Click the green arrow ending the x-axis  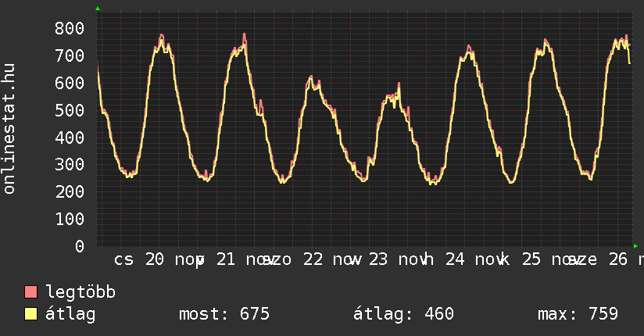click(x=635, y=246)
